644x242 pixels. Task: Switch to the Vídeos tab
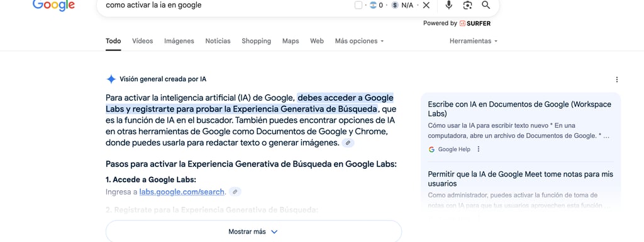(x=143, y=41)
